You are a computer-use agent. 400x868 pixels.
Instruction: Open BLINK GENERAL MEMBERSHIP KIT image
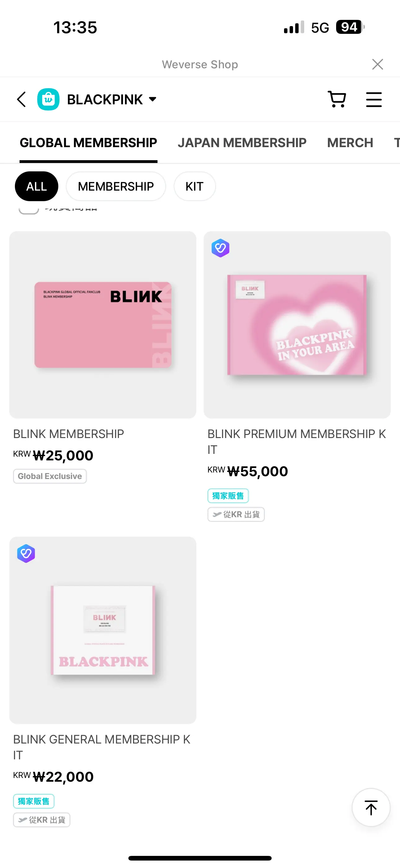coord(103,630)
